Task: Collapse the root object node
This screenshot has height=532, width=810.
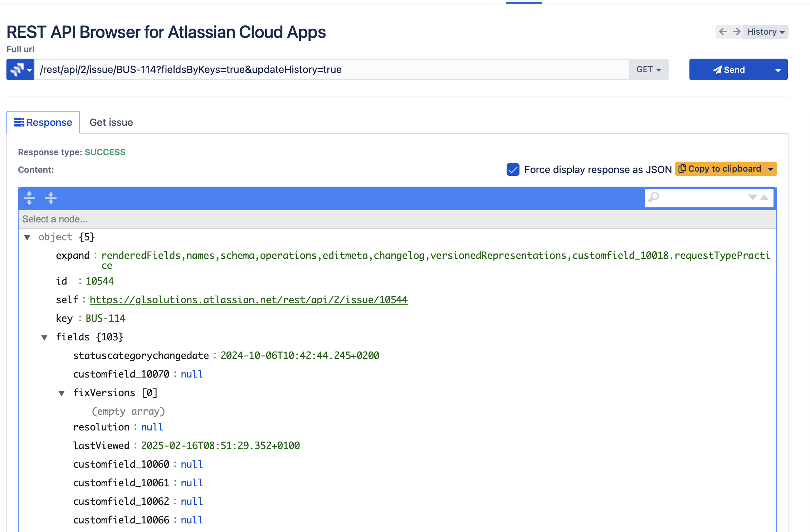Action: pos(27,237)
